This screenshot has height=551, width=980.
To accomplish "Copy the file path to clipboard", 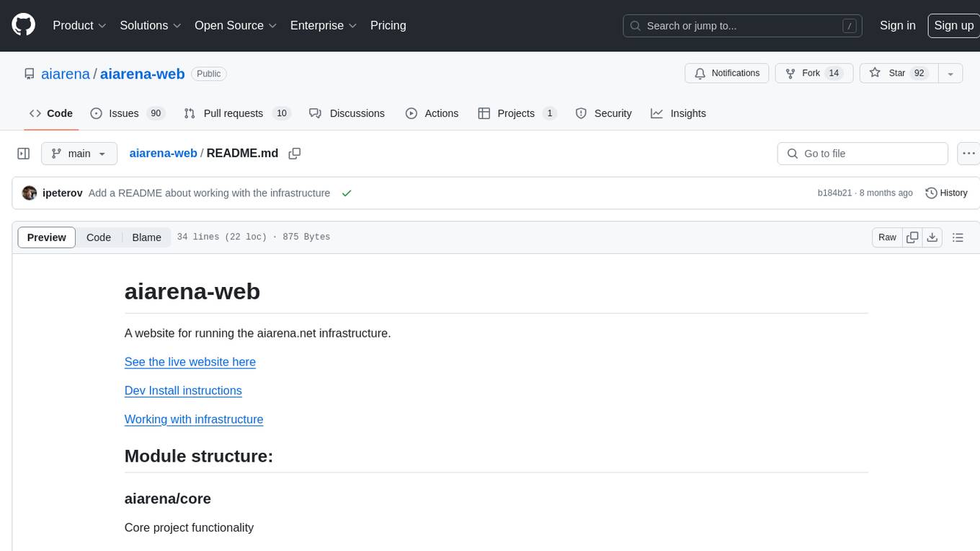I will 294,154.
